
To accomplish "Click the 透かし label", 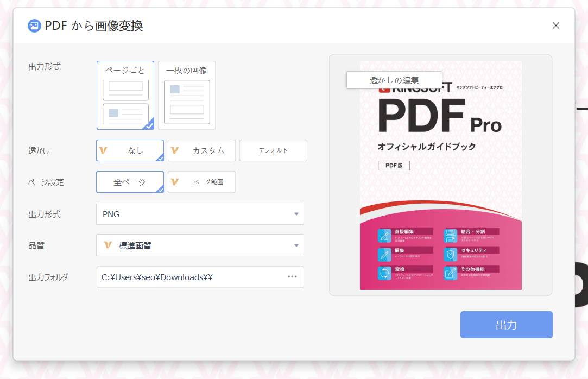I will pos(38,151).
